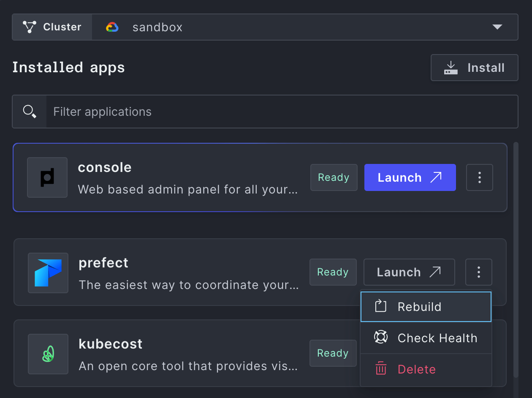Close the prefect three-dot options menu
Viewport: 532px width, 398px height.
coord(478,272)
